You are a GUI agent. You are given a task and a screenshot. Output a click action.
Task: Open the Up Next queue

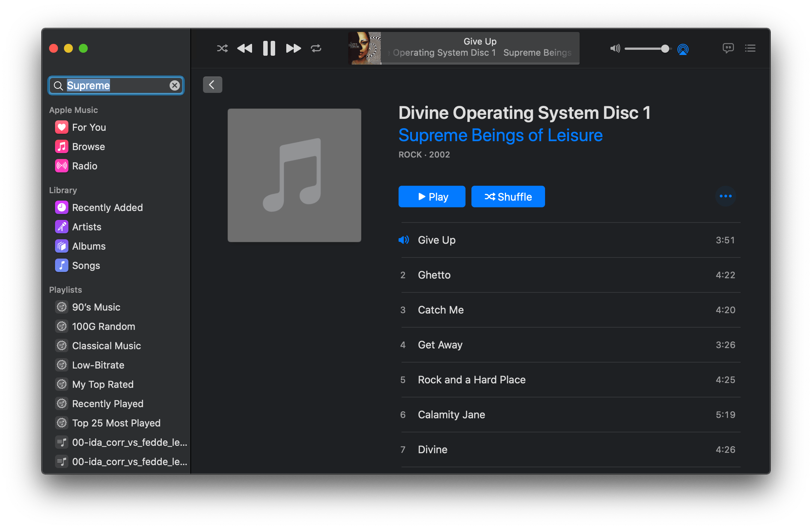pyautogui.click(x=750, y=48)
